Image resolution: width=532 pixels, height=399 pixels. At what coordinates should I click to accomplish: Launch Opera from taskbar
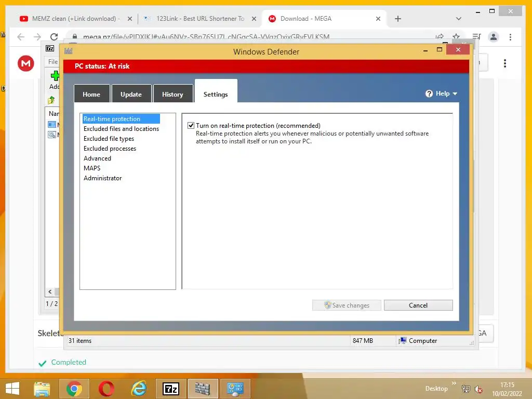pos(106,389)
